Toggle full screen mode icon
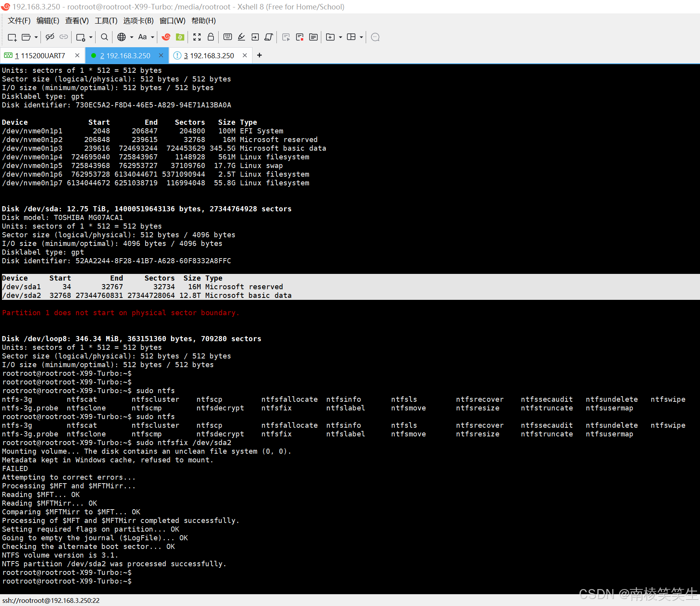The width and height of the screenshot is (700, 606). pos(197,37)
